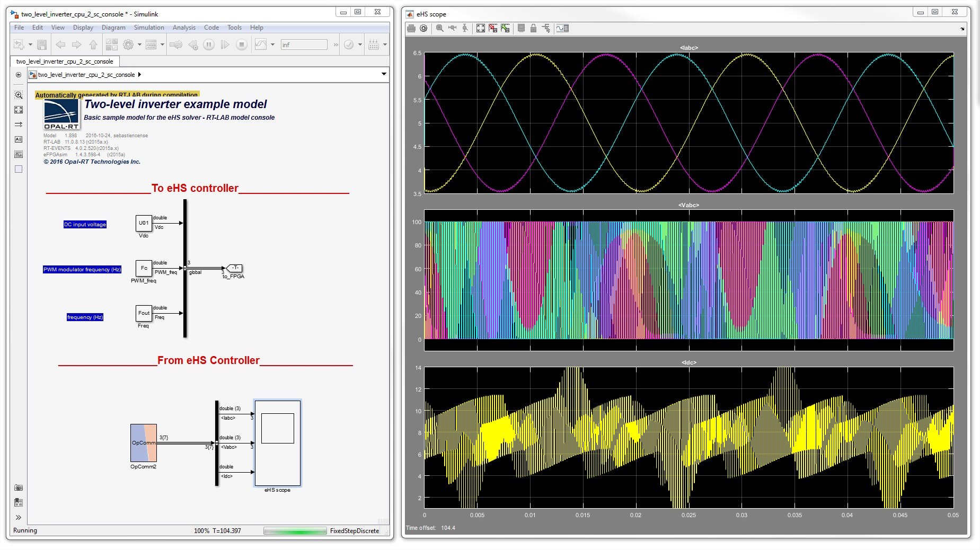
Task: Navigate back in model history
Action: pyautogui.click(x=60, y=45)
